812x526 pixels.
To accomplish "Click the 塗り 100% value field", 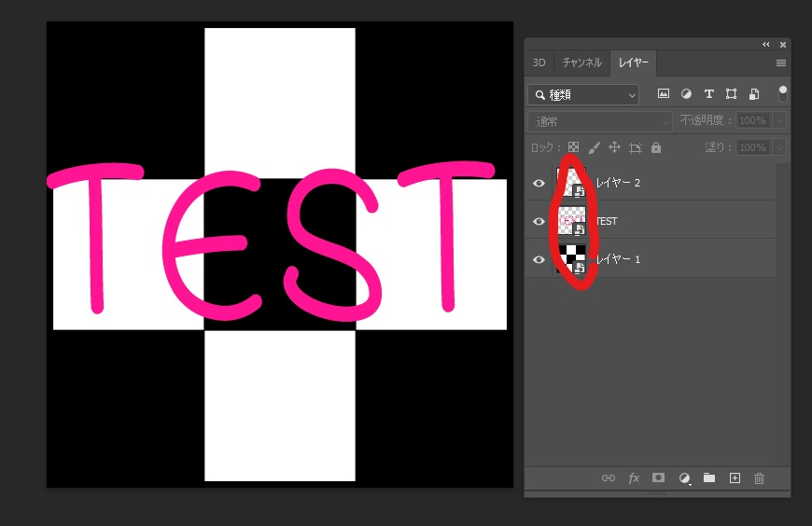I will tap(754, 147).
